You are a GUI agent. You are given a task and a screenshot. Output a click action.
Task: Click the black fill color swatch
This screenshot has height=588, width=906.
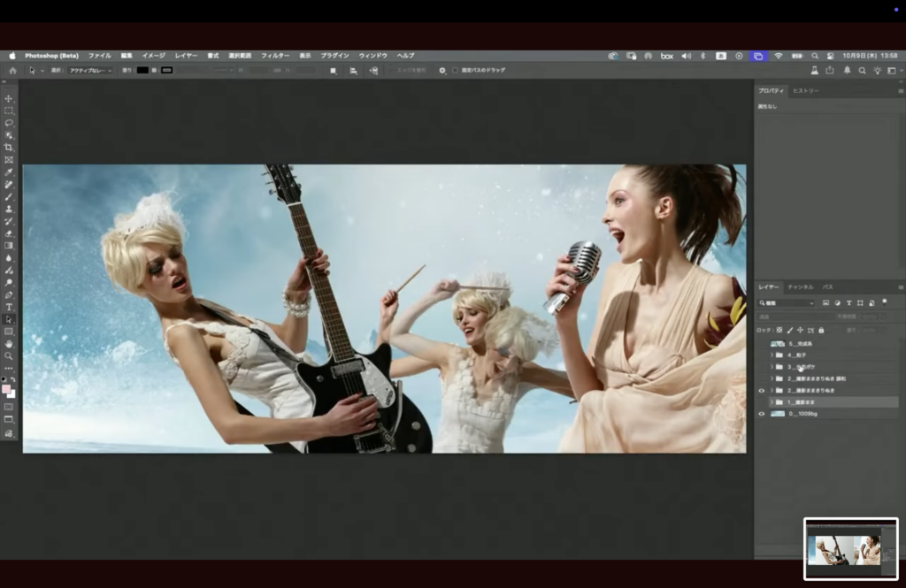click(142, 70)
